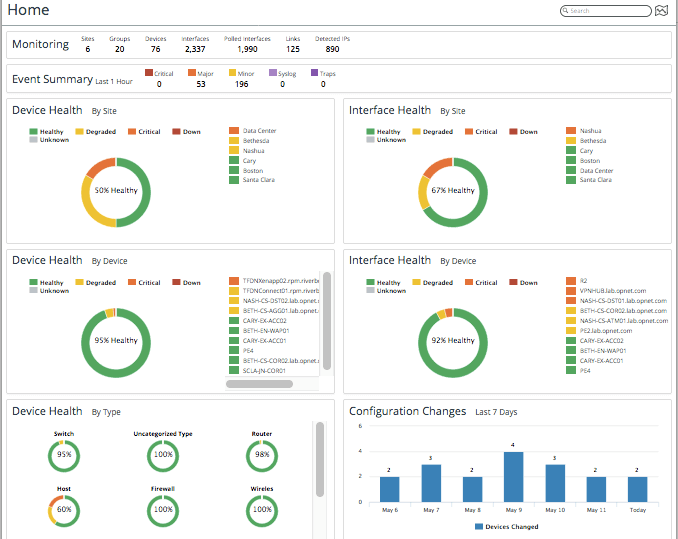
Task: Click the Links count 125
Action: coord(293,49)
